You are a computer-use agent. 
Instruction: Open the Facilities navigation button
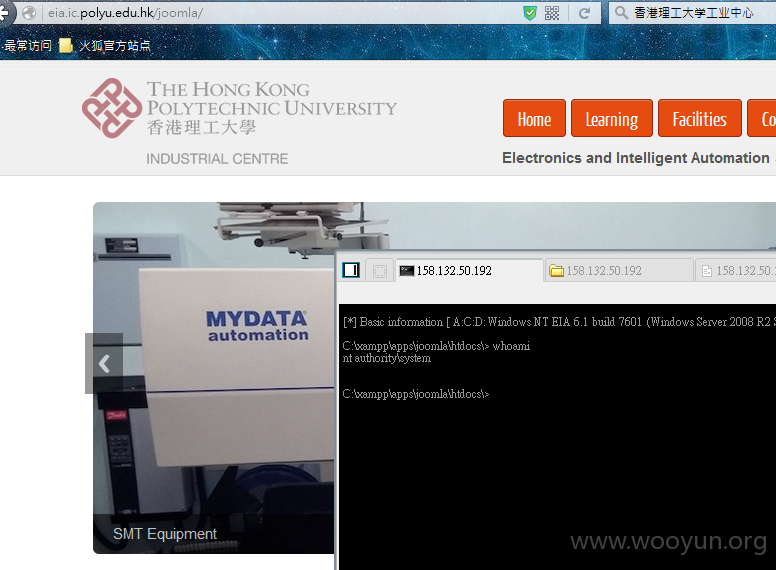[x=699, y=118]
